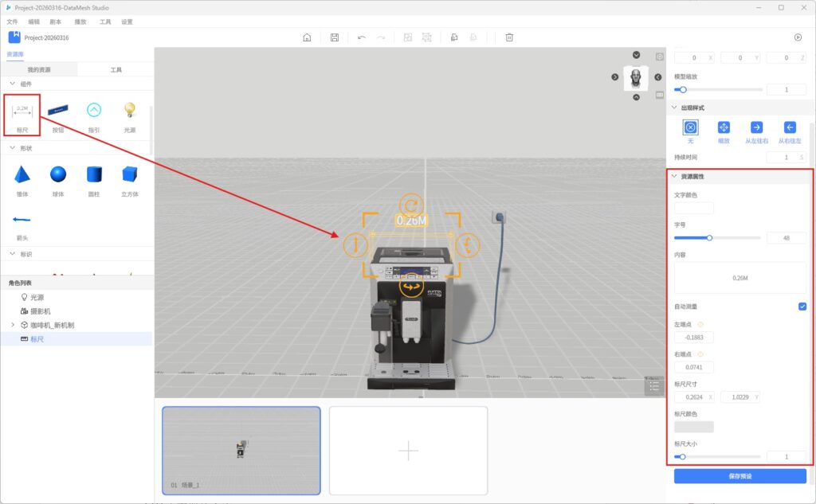Expand the 咖啡机_新机制 tree node
Viewport: 816px width, 504px height.
13,325
